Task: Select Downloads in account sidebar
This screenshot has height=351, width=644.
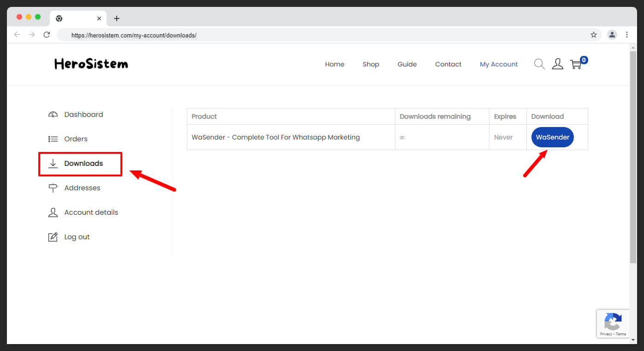Action: (x=83, y=163)
